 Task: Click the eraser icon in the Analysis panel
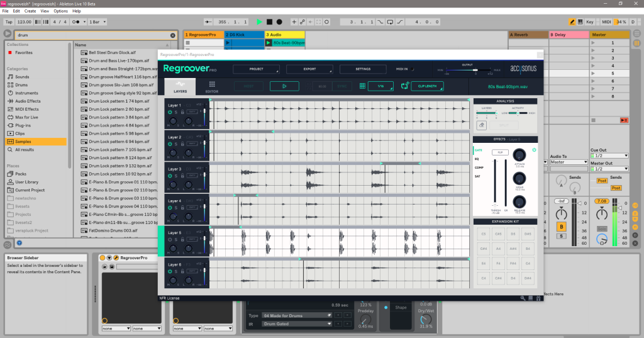(x=483, y=125)
